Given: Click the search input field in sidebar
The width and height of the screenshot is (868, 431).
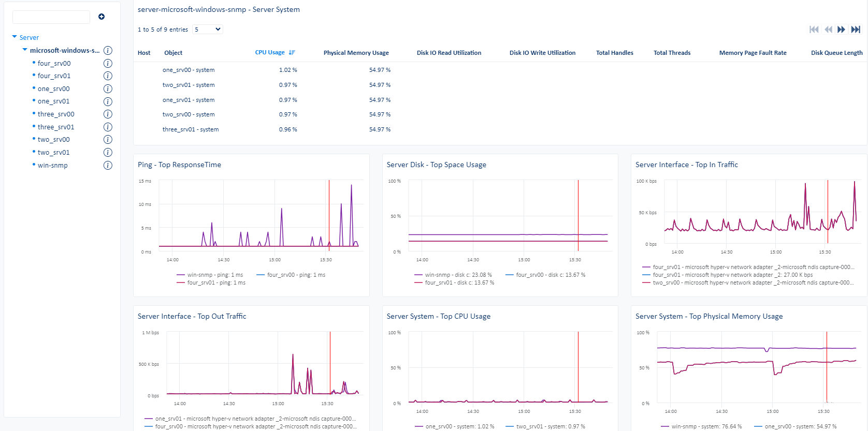Looking at the screenshot, I should tap(51, 17).
